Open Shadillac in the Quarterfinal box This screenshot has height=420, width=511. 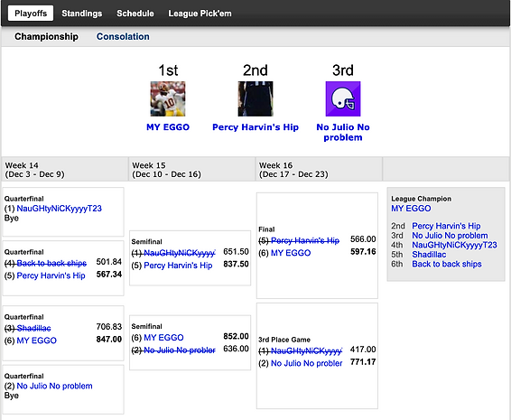pos(33,328)
